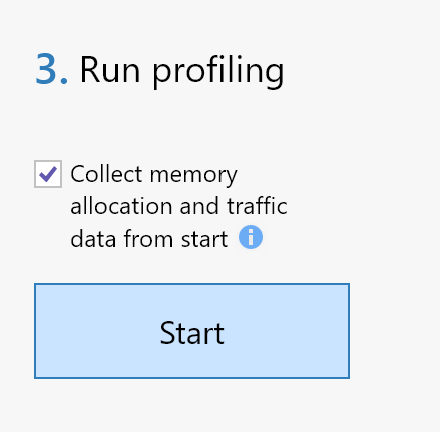This screenshot has width=440, height=432.
Task: Click the purple checkmark icon
Action: (x=48, y=174)
